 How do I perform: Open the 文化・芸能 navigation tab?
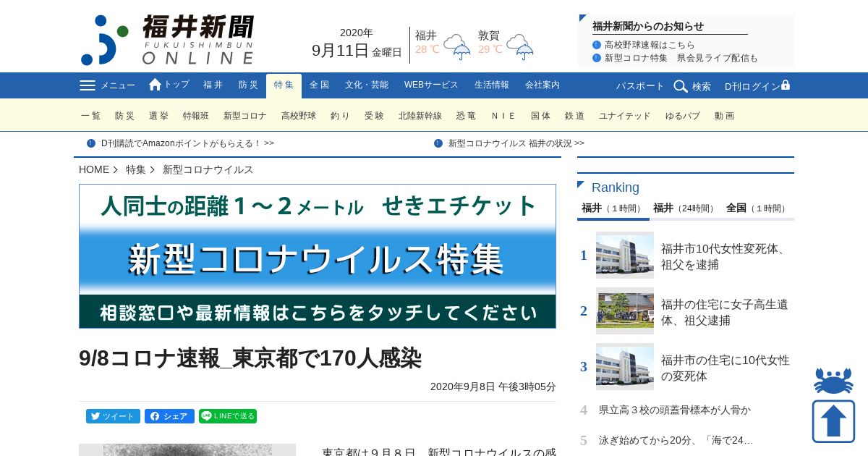tap(366, 85)
